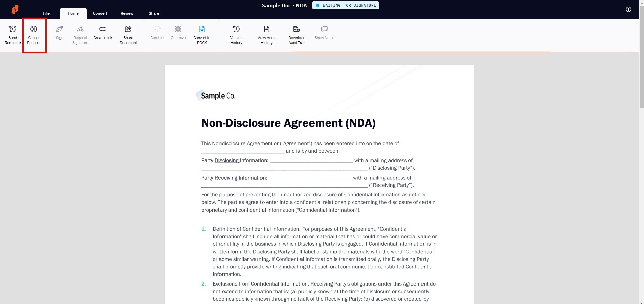This screenshot has width=644, height=304.
Task: Switch to the Review tab
Action: (127, 13)
